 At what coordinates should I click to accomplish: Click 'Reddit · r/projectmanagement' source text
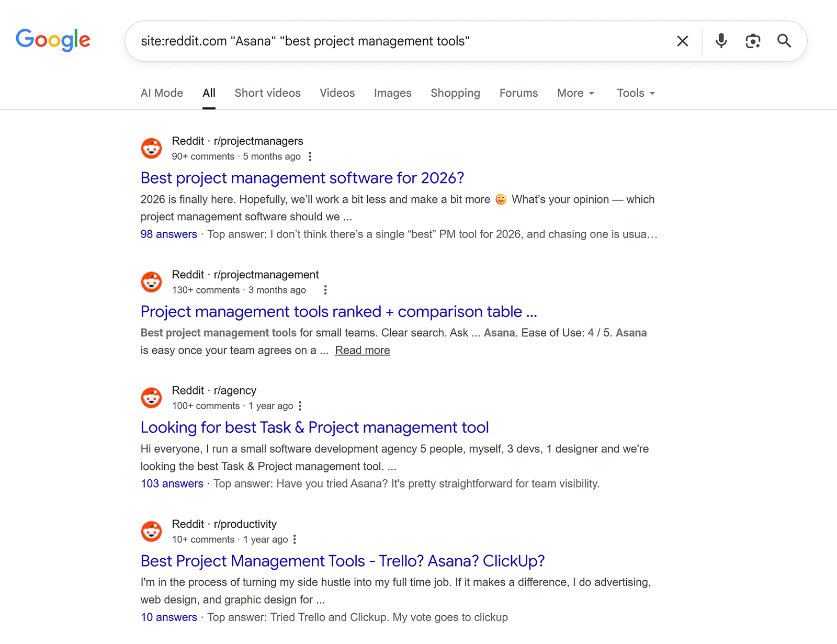coord(245,275)
